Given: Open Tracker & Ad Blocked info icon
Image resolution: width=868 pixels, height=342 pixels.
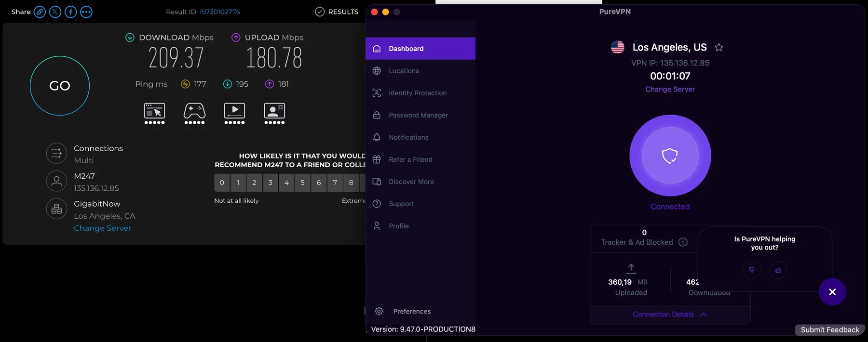Looking at the screenshot, I should 683,242.
